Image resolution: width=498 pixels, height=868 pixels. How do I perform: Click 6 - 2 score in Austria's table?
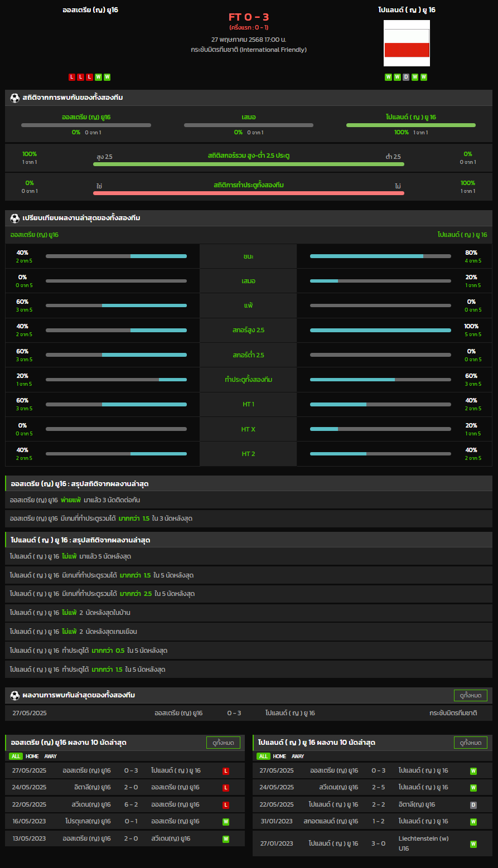(131, 805)
